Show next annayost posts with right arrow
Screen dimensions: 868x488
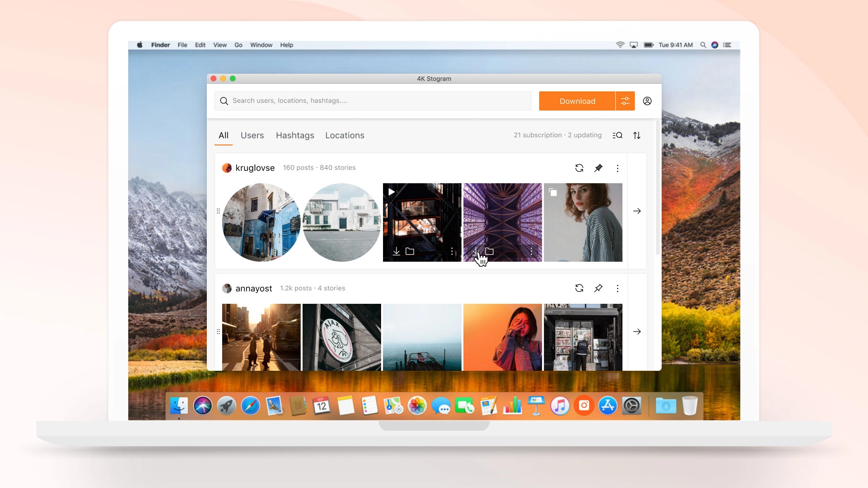pos(637,332)
